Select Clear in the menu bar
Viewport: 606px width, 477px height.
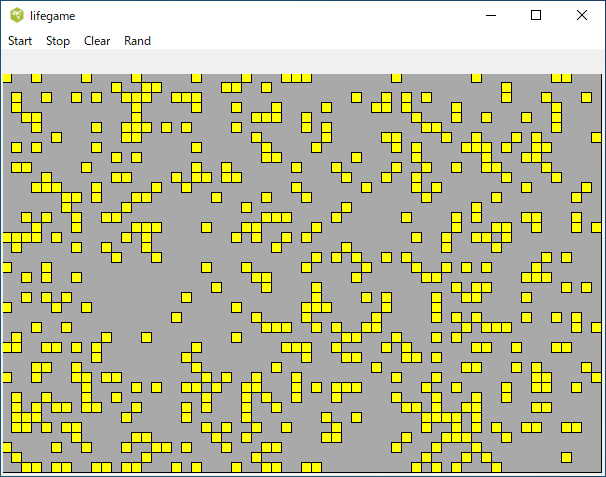point(97,41)
